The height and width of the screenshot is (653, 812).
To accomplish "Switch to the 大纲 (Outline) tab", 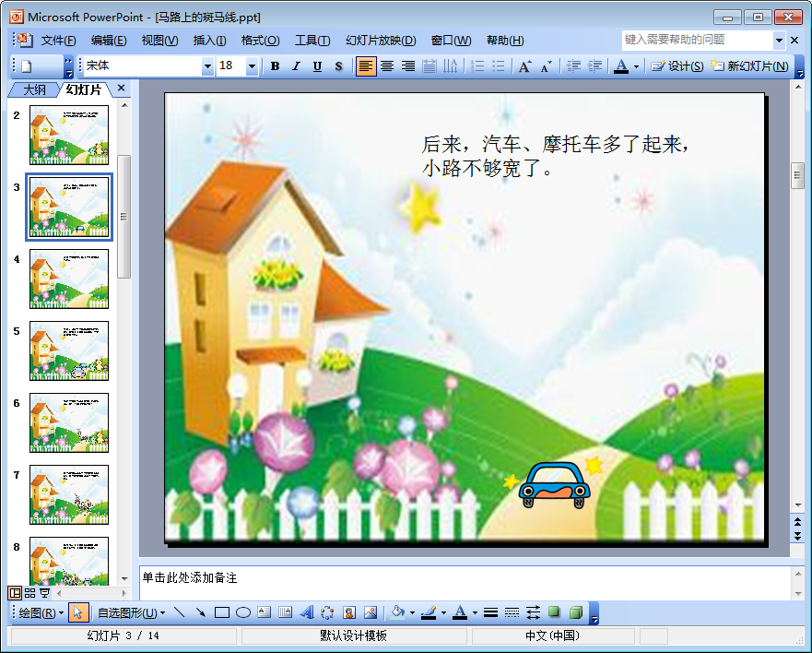I will coord(34,89).
